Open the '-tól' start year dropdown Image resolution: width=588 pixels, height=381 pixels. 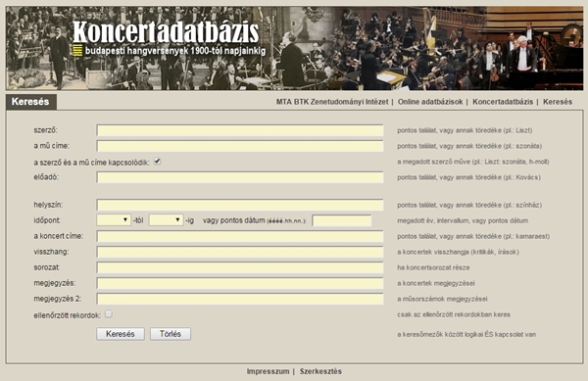coord(114,220)
